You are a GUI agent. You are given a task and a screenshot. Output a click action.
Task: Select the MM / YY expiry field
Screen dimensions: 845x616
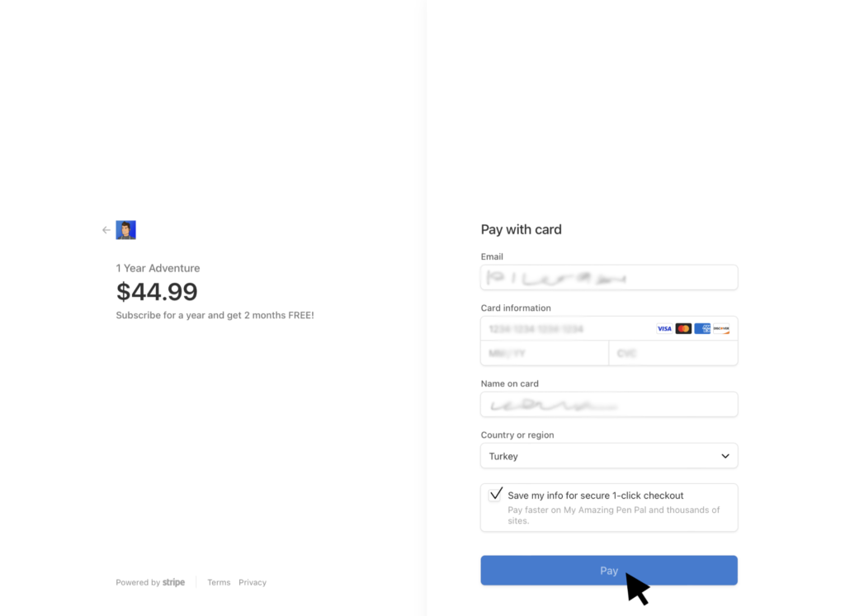click(x=545, y=353)
